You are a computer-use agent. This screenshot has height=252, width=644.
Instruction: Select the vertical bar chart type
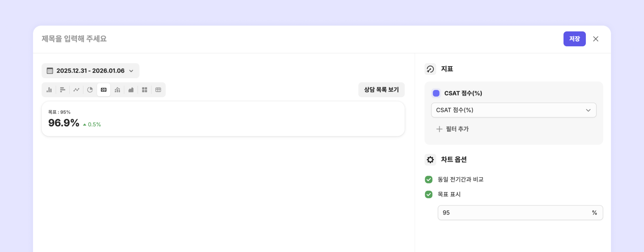[49, 90]
